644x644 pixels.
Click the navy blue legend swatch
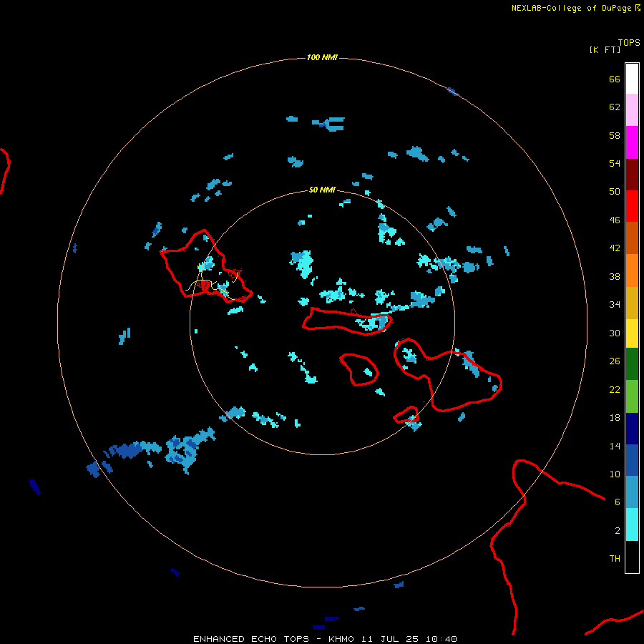(632, 429)
